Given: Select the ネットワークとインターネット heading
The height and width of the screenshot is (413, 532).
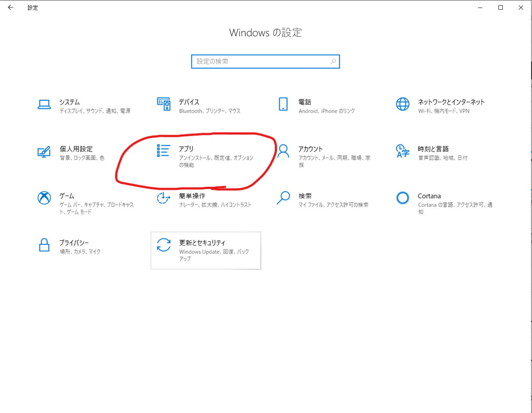Looking at the screenshot, I should 451,102.
